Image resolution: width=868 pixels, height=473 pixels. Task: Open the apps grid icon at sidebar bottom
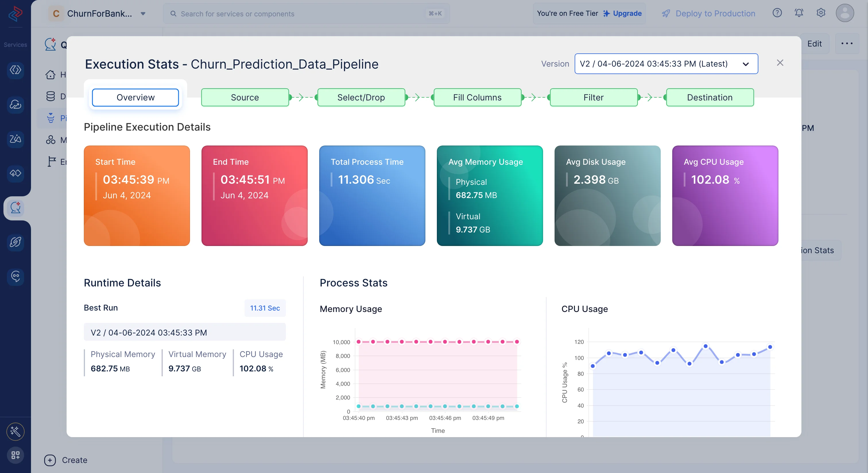[15, 455]
